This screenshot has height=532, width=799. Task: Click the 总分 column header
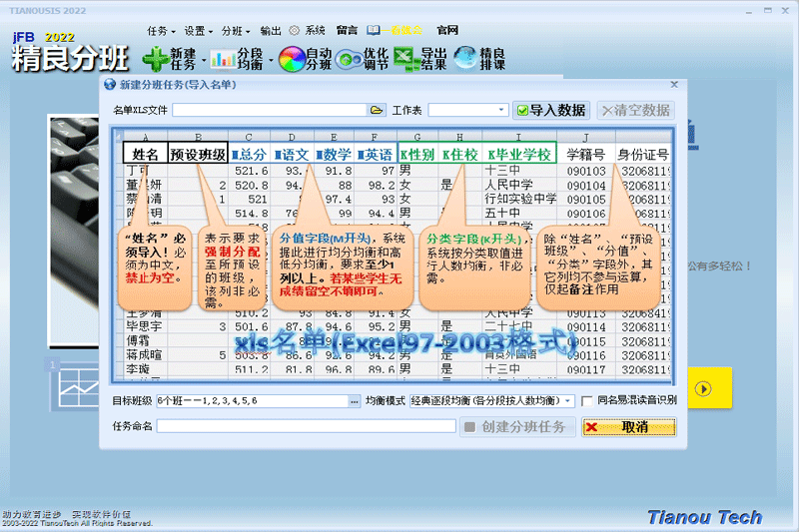point(249,155)
